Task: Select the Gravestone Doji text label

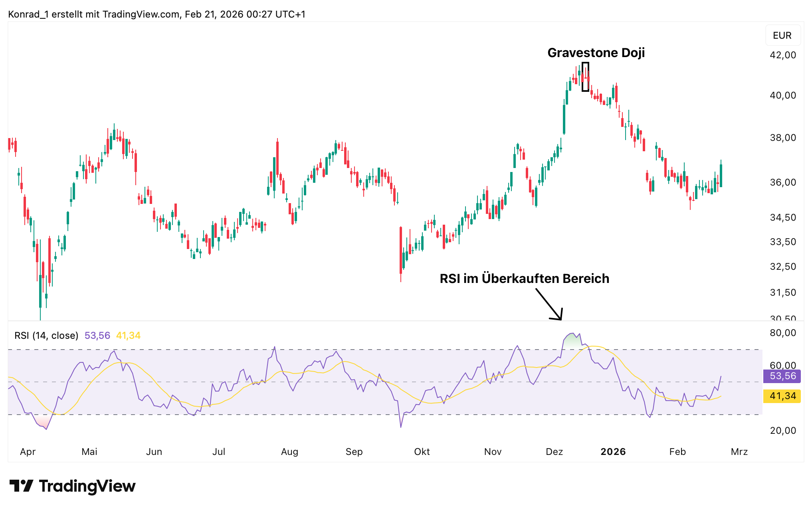Action: coord(596,53)
